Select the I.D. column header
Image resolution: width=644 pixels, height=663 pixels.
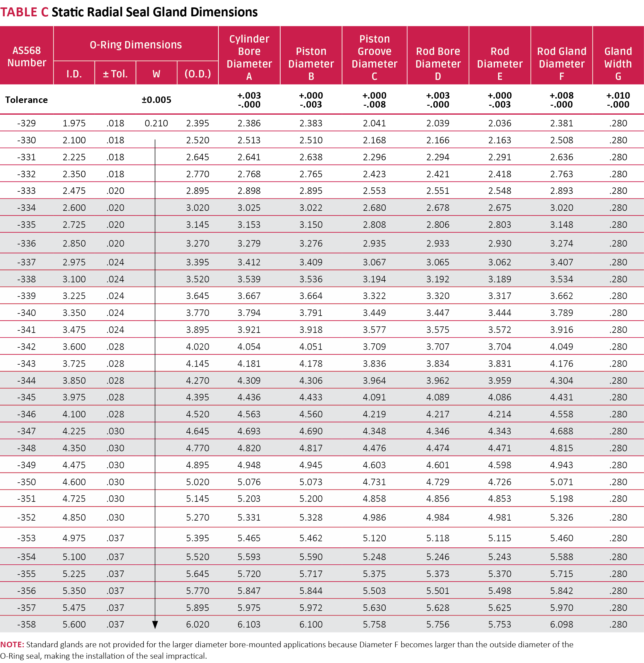74,73
